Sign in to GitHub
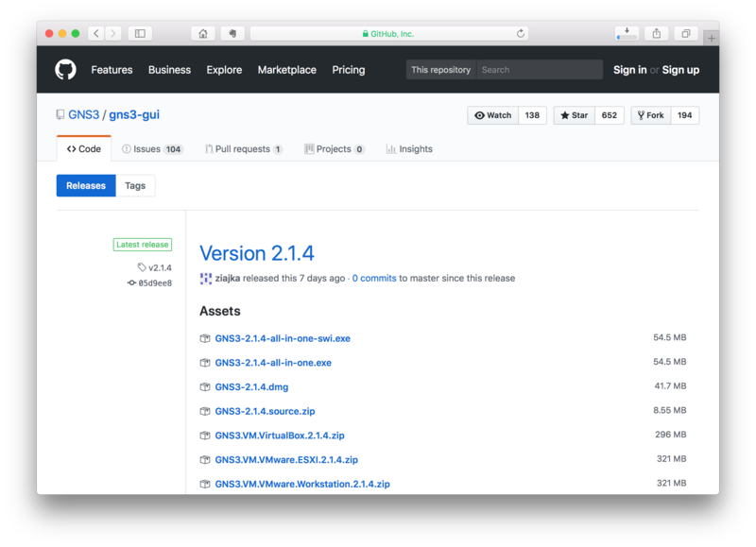 629,70
